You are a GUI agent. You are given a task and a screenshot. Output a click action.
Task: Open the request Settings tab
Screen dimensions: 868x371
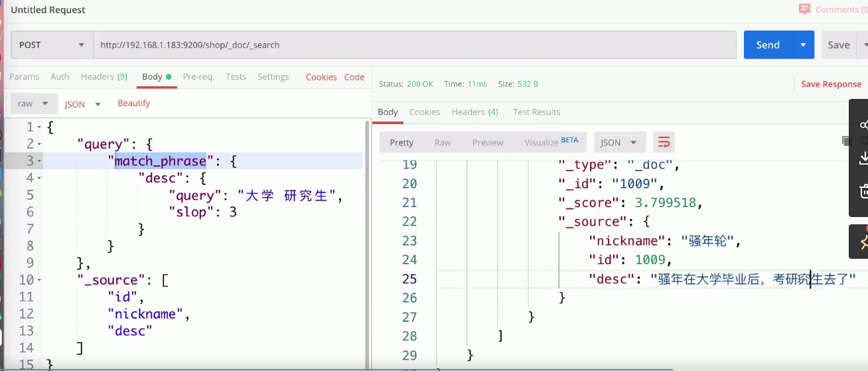[273, 76]
